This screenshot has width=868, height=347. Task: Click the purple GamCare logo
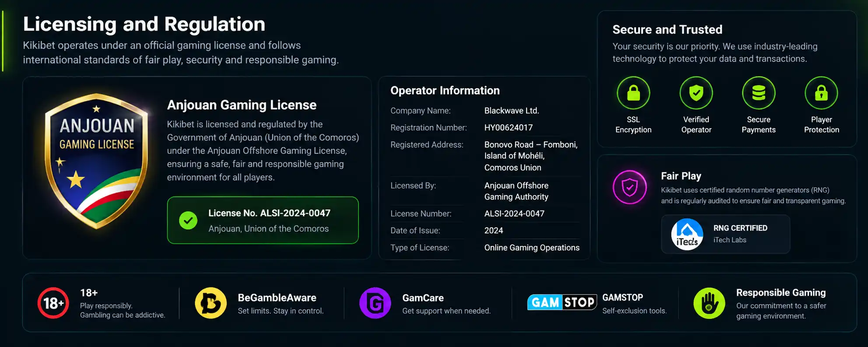375,303
